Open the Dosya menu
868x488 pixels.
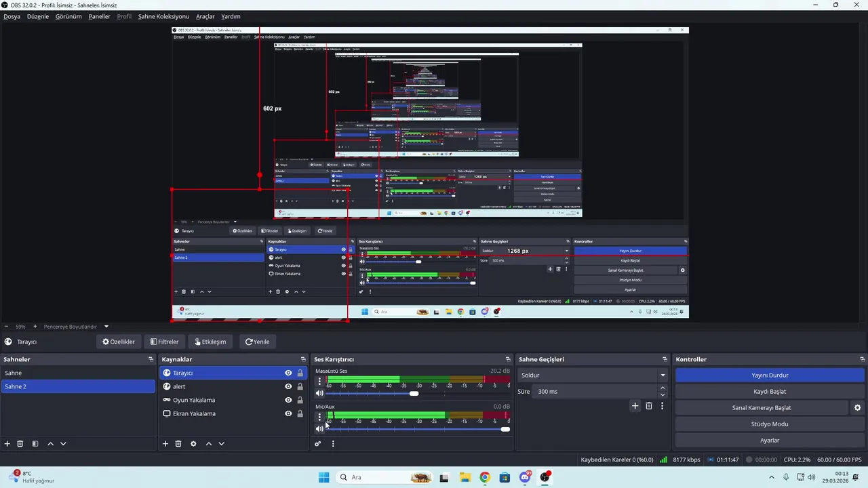(12, 16)
